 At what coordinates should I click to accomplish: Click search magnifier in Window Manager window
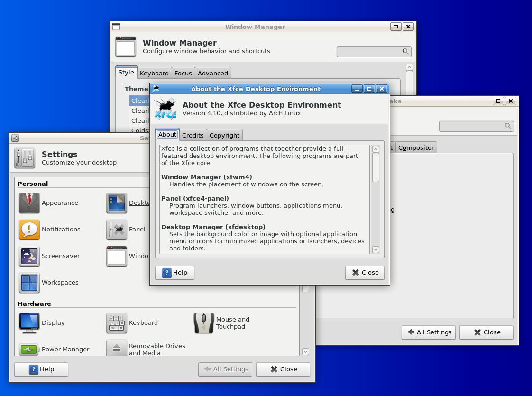pyautogui.click(x=405, y=52)
